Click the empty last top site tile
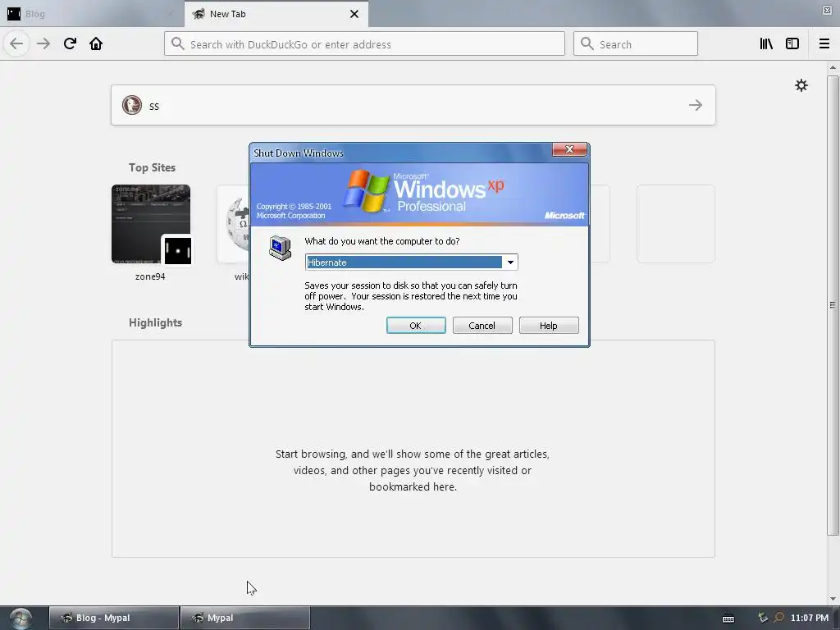The height and width of the screenshot is (630, 840). [676, 224]
